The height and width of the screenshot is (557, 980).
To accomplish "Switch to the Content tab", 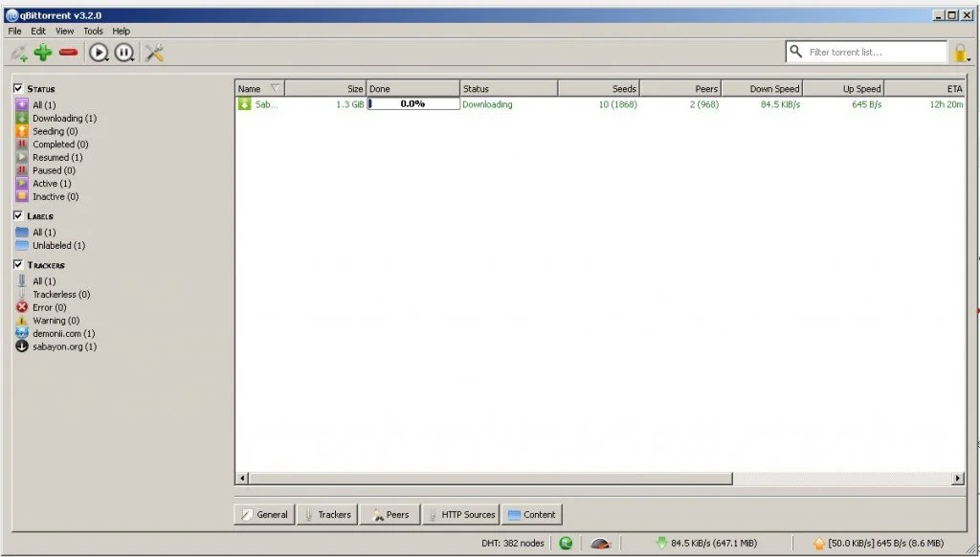I will click(532, 515).
